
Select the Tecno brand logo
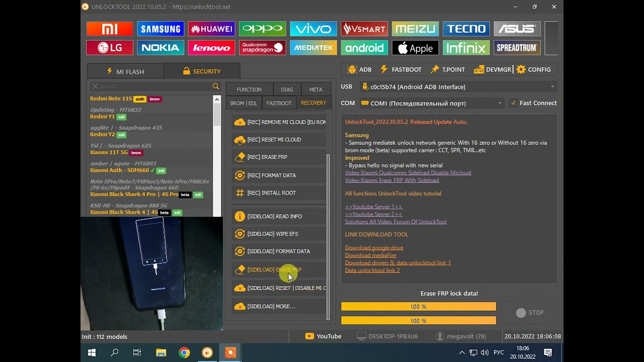(466, 29)
